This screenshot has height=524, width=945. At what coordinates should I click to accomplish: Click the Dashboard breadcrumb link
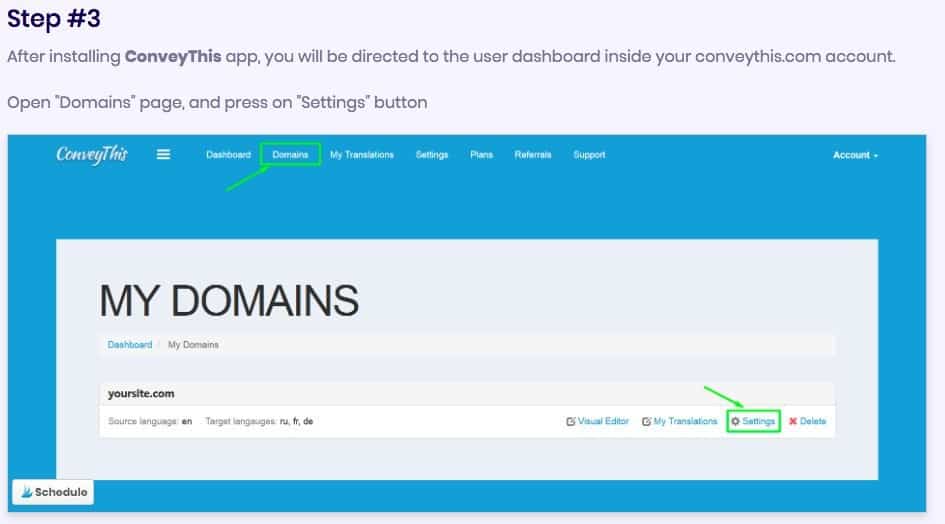tap(130, 345)
